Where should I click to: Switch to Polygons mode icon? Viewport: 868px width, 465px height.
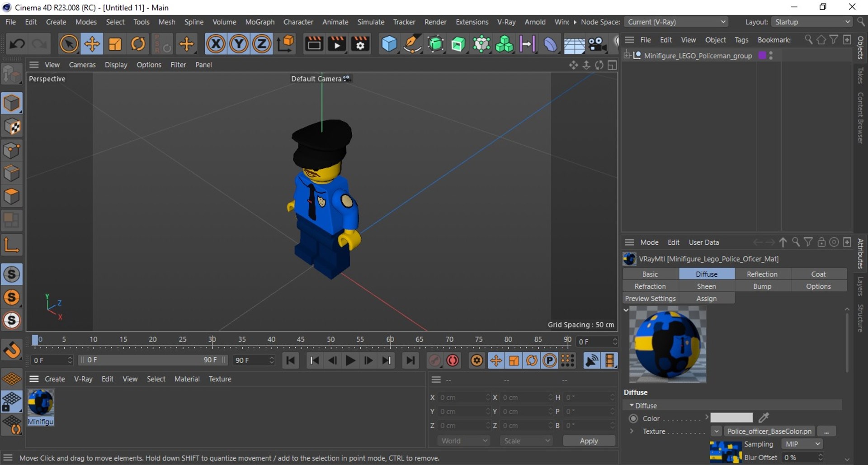click(12, 197)
